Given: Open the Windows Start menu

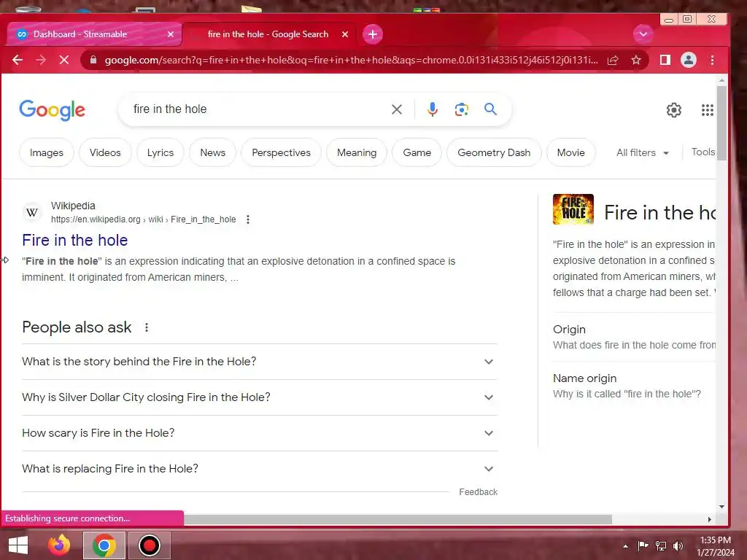Looking at the screenshot, I should click(18, 545).
